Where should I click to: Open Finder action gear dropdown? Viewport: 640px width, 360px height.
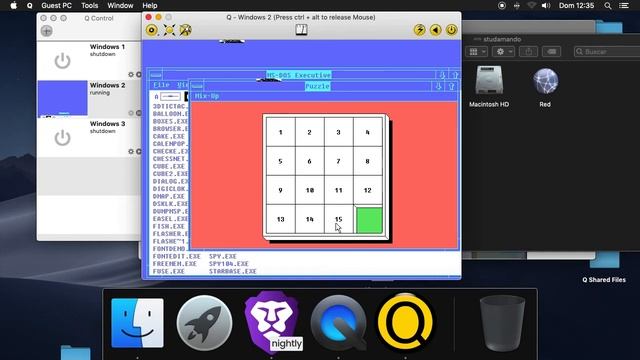[504, 52]
